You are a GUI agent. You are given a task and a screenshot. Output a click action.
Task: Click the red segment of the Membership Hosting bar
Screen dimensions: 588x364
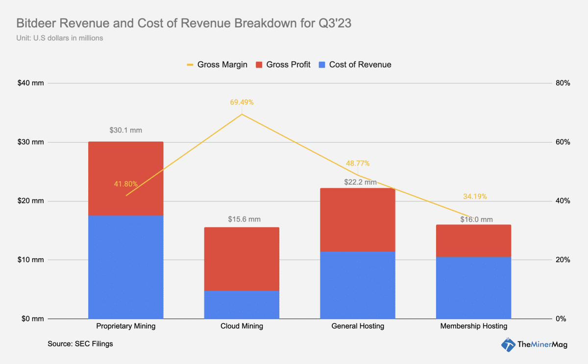(x=473, y=240)
